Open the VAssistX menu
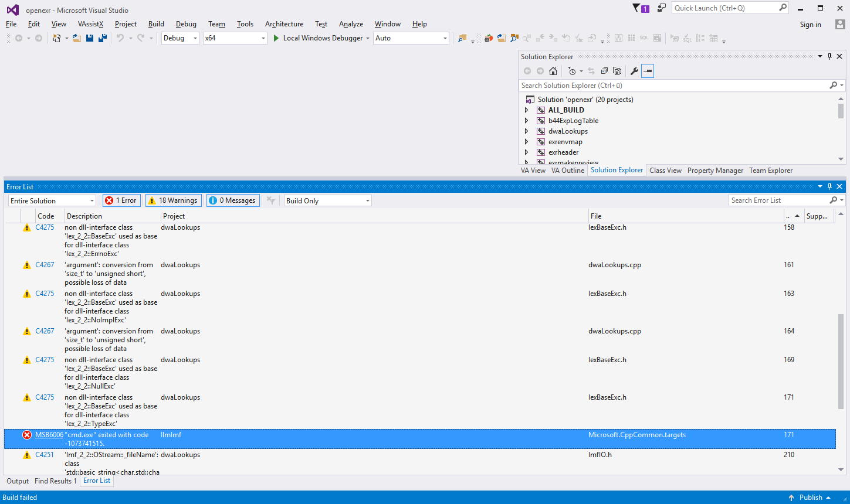 90,24
